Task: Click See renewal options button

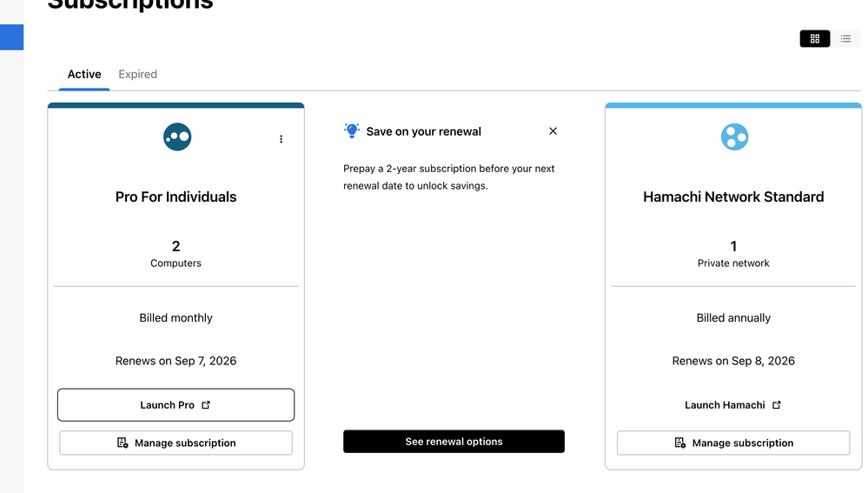Action: pos(454,442)
